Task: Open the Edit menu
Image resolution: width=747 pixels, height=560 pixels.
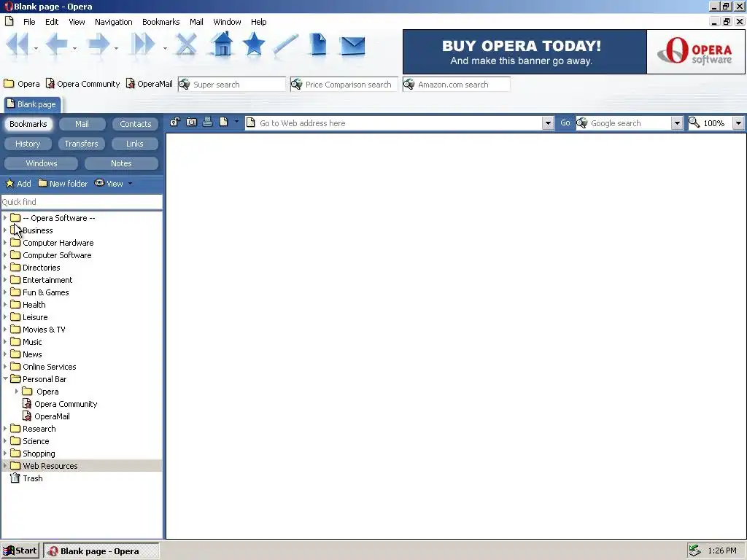Action: click(x=52, y=22)
